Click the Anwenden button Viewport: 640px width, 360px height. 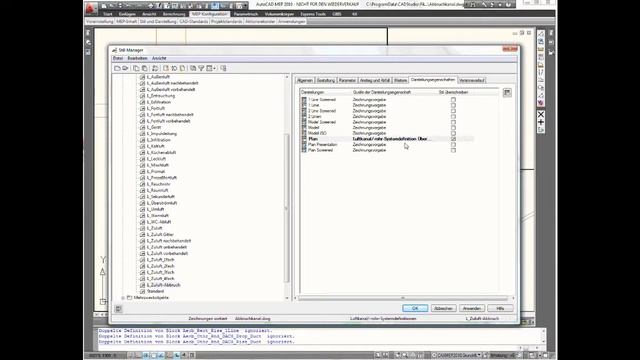tap(471, 308)
